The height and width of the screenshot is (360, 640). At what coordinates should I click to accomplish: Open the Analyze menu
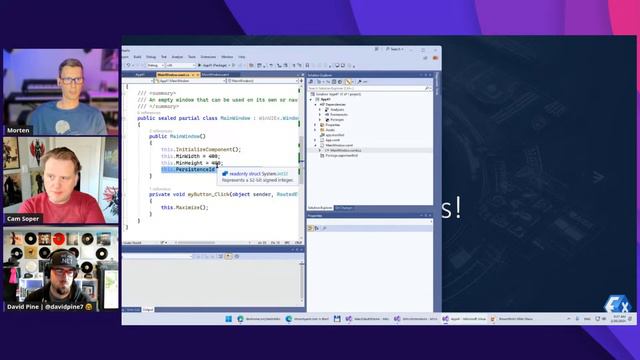(x=177, y=57)
